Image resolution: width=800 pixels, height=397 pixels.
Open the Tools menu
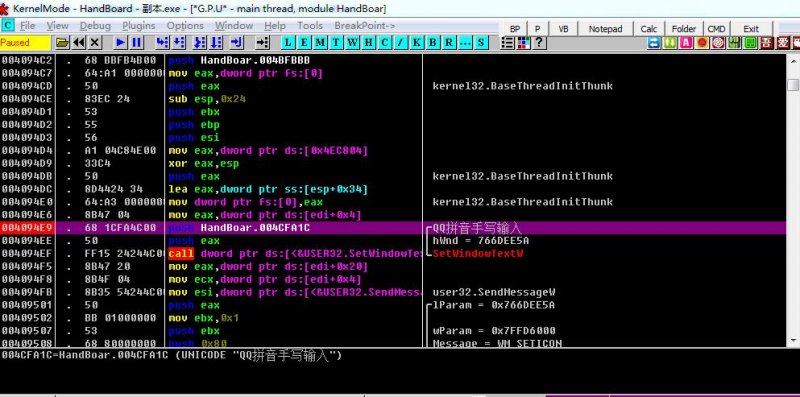coord(310,26)
